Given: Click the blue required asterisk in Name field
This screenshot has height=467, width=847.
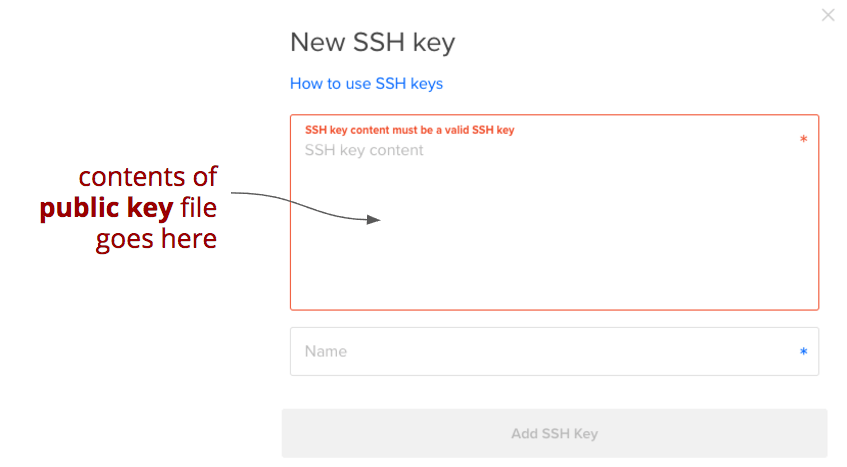Looking at the screenshot, I should point(803,352).
